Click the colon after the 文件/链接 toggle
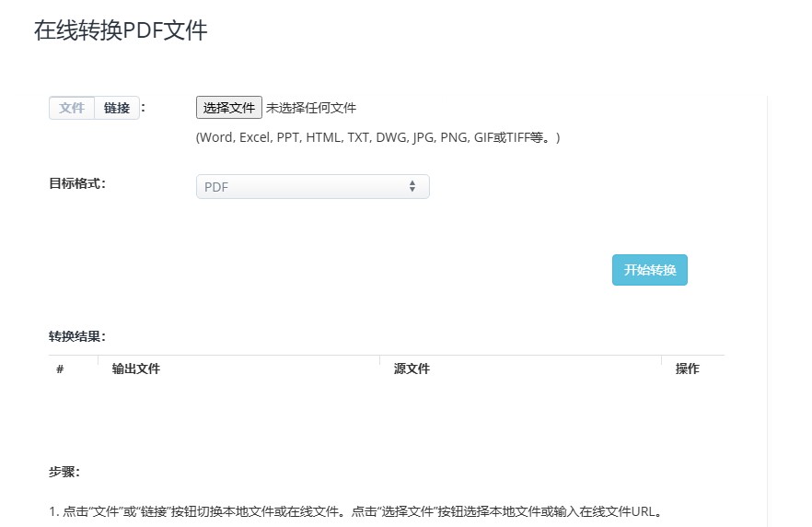This screenshot has width=812, height=527. point(144,108)
